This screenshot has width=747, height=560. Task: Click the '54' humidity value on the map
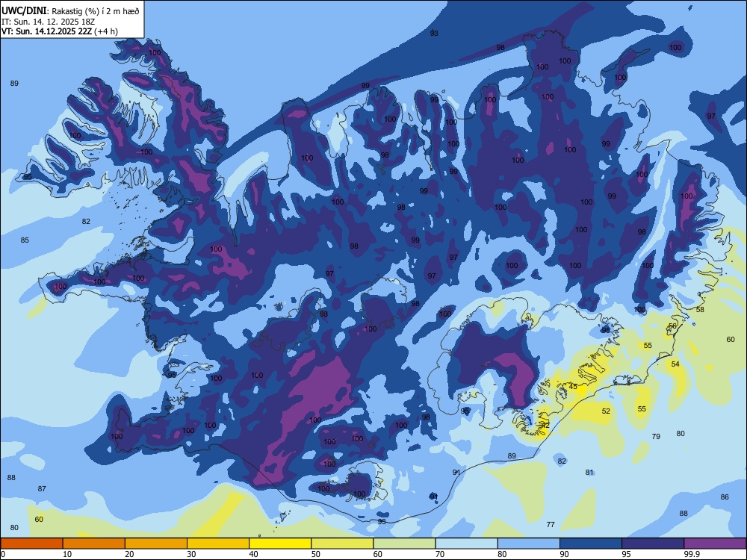[x=675, y=364]
